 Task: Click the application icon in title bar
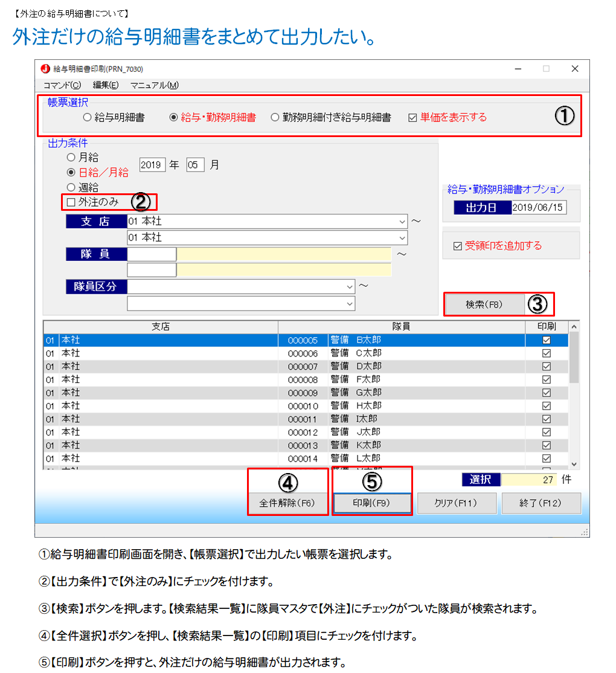tap(45, 69)
